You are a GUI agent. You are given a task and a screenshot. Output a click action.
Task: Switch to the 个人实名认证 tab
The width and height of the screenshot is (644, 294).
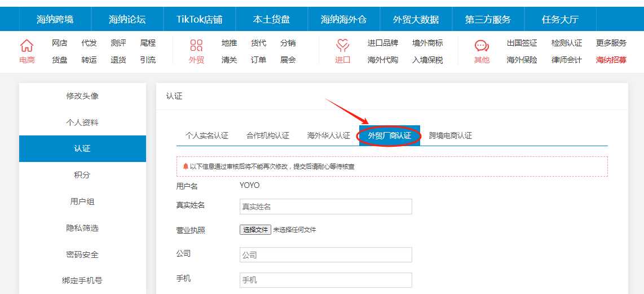(207, 135)
